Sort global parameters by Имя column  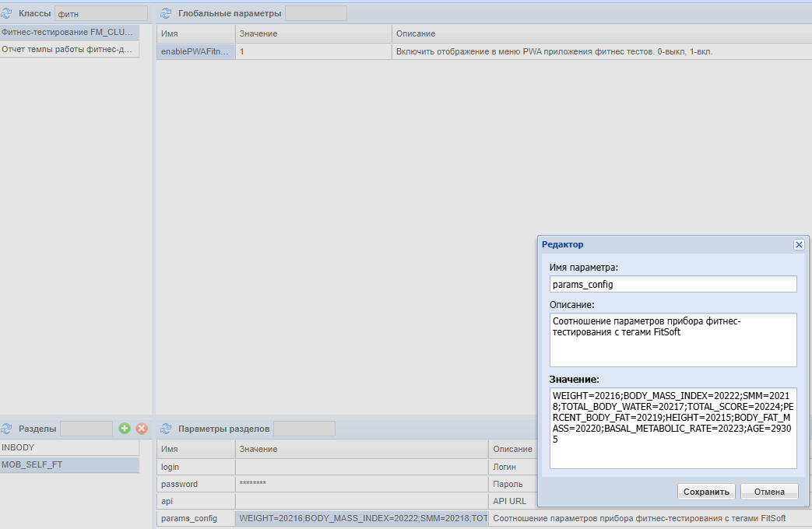pyautogui.click(x=195, y=33)
